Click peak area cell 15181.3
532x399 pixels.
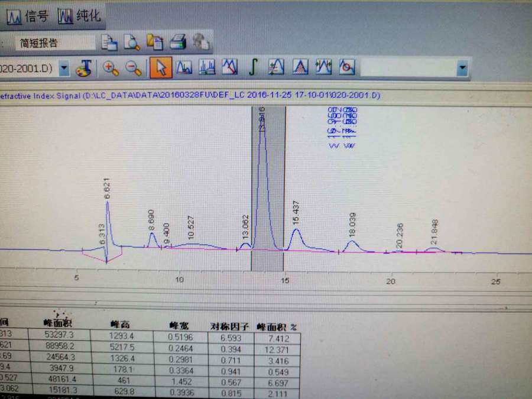63,390
